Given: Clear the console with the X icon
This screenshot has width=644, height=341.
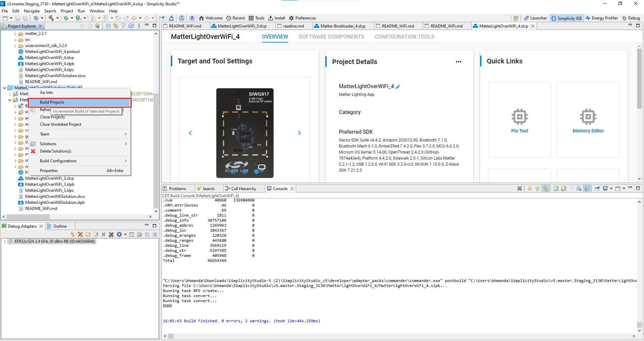Looking at the screenshot, I should [519, 189].
